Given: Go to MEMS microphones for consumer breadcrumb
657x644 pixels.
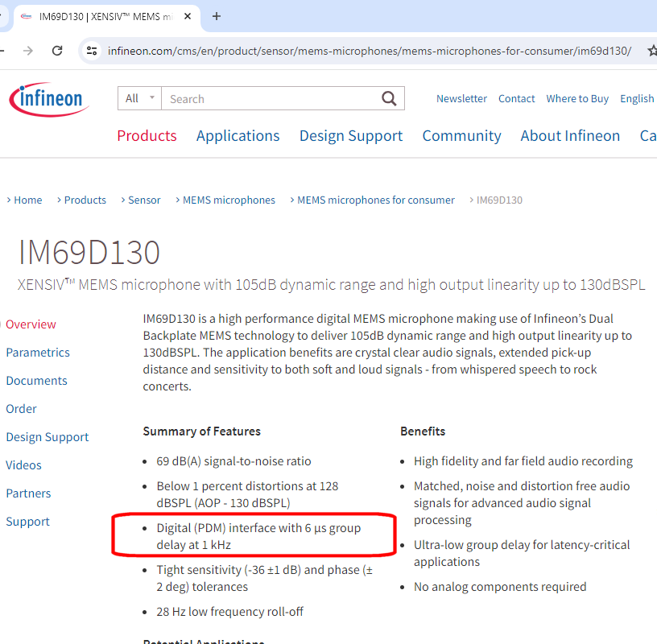Looking at the screenshot, I should click(x=376, y=200).
